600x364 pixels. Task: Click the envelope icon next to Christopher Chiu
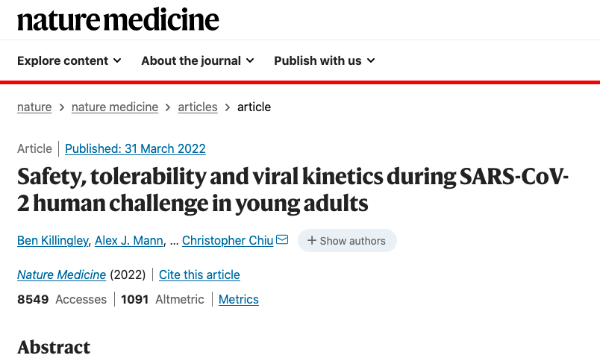click(282, 239)
